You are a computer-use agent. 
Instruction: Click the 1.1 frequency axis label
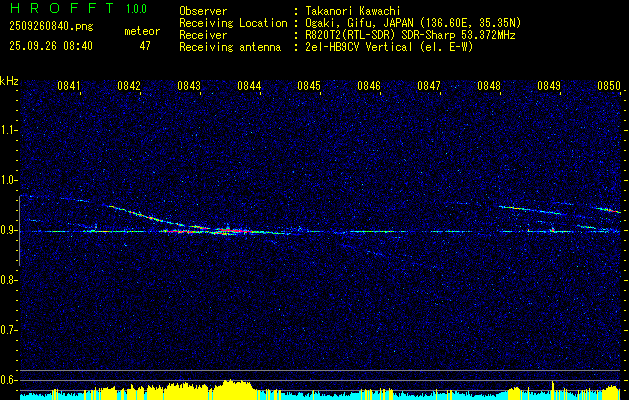click(9, 130)
